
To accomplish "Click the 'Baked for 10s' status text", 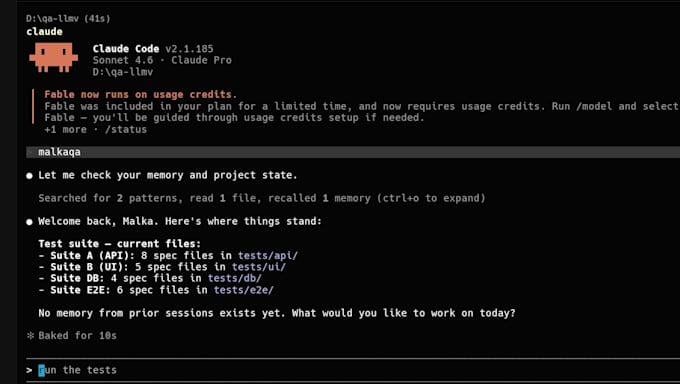I will click(x=77, y=335).
